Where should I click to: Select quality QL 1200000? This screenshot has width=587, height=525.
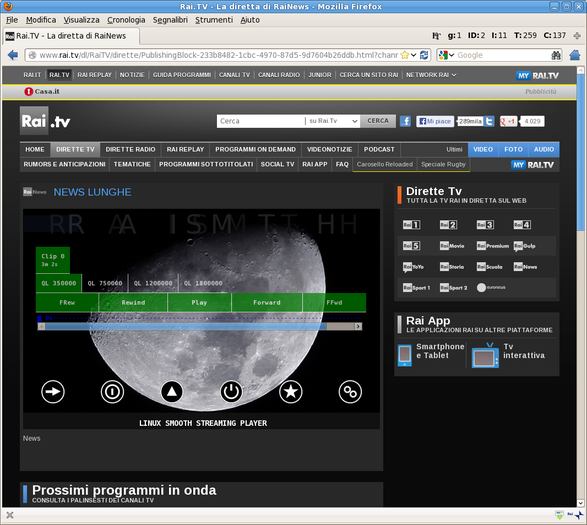point(153,283)
